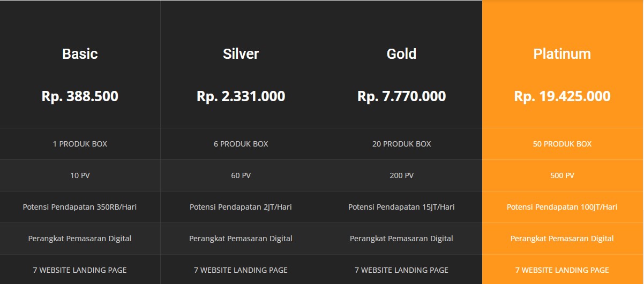
Task: Click the Rp. 2.331.000 price
Action: (241, 96)
